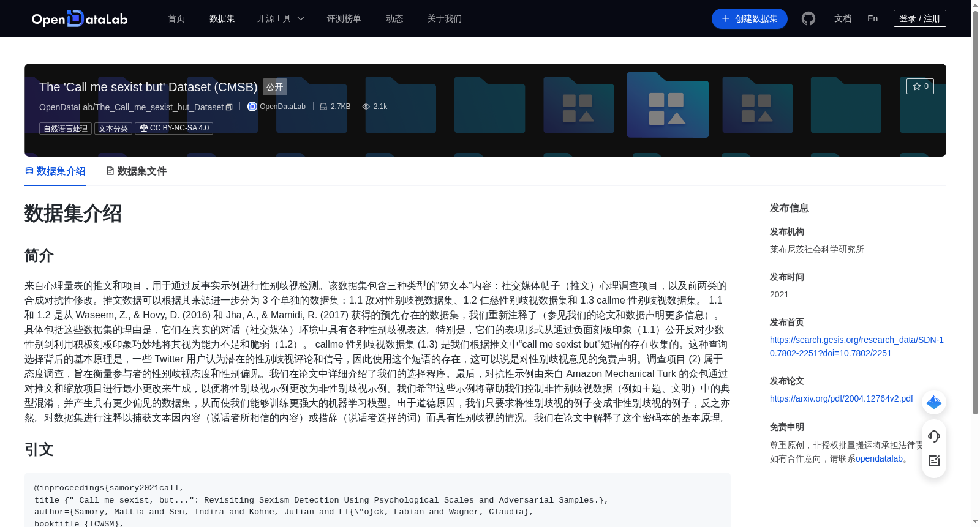Image resolution: width=980 pixels, height=527 pixels.
Task: Switch language to En
Action: 872,18
